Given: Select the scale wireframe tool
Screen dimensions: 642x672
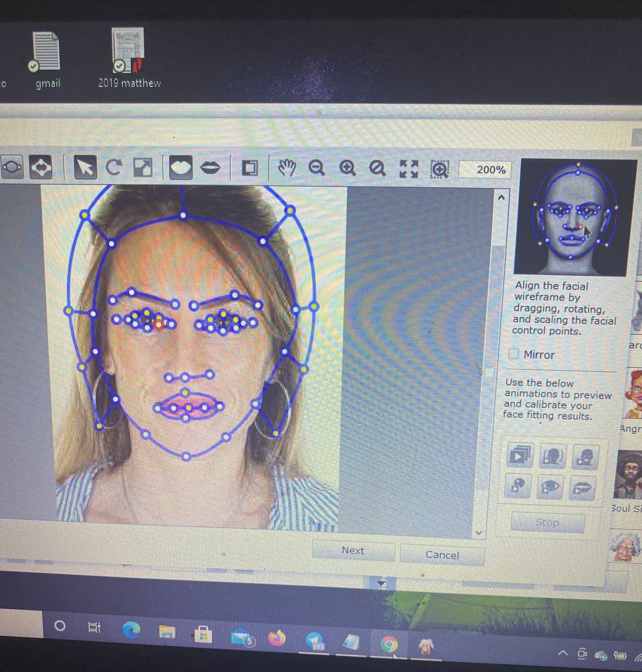Looking at the screenshot, I should [142, 168].
